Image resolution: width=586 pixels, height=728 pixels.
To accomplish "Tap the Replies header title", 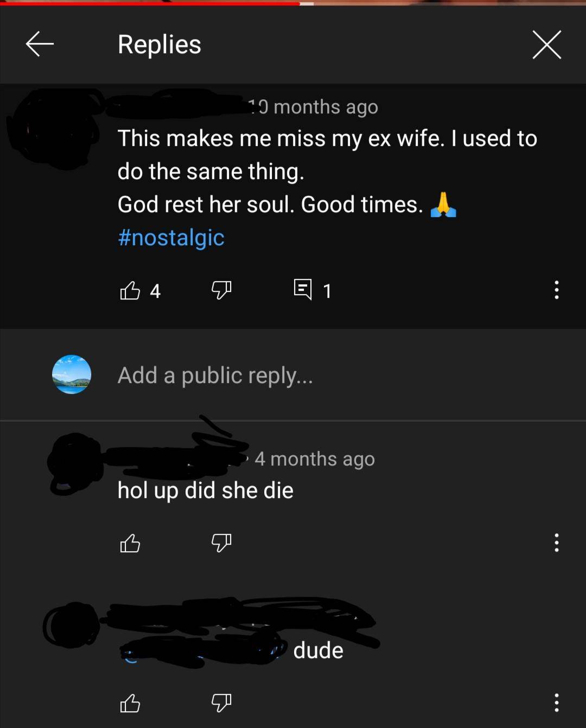I will (x=160, y=44).
